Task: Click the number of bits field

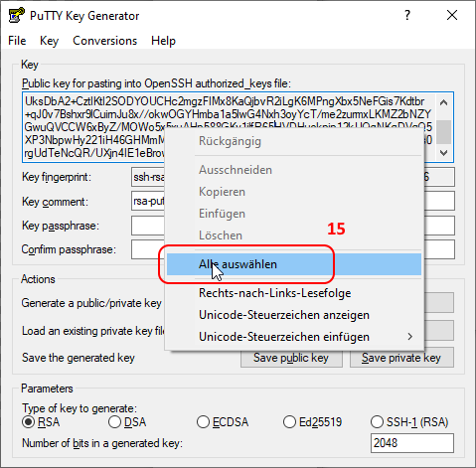Action: pos(412,443)
